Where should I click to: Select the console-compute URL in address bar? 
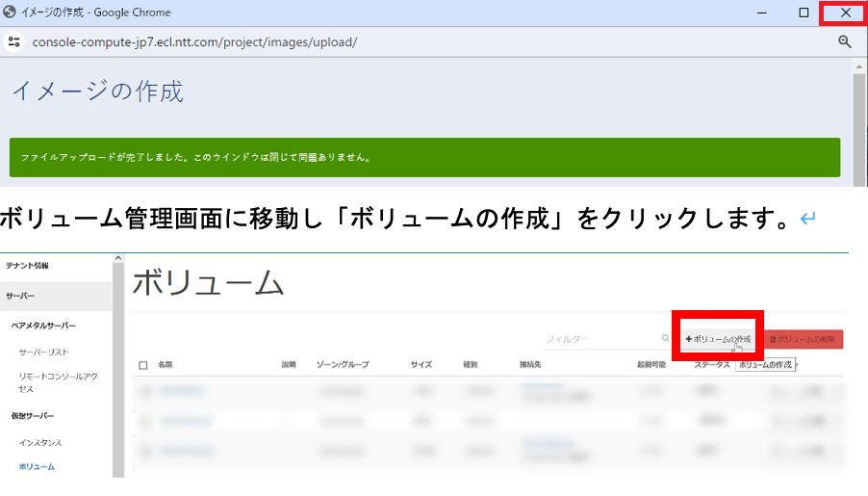[194, 42]
